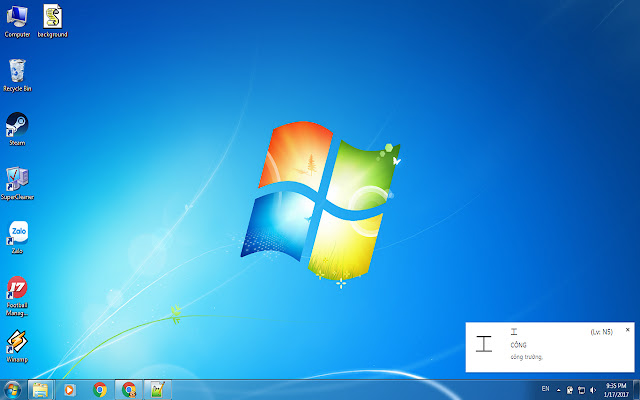Switch to the Chrome window with user avatar
This screenshot has height=400, width=640.
(x=129, y=390)
